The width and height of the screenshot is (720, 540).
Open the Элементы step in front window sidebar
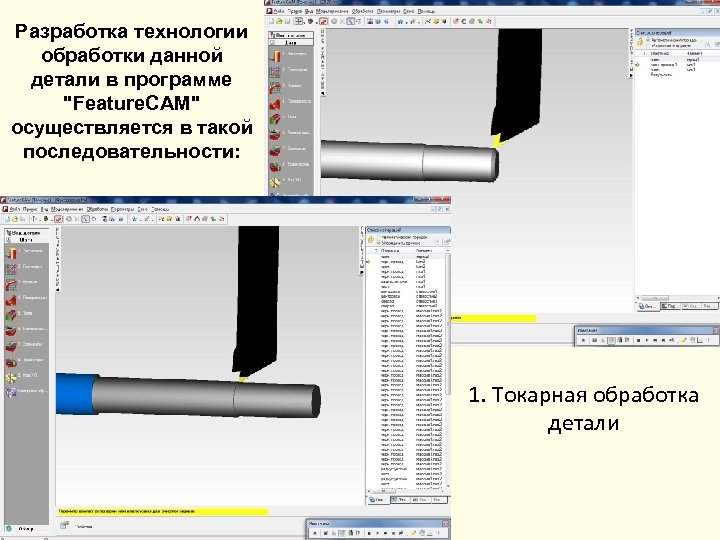point(26,345)
